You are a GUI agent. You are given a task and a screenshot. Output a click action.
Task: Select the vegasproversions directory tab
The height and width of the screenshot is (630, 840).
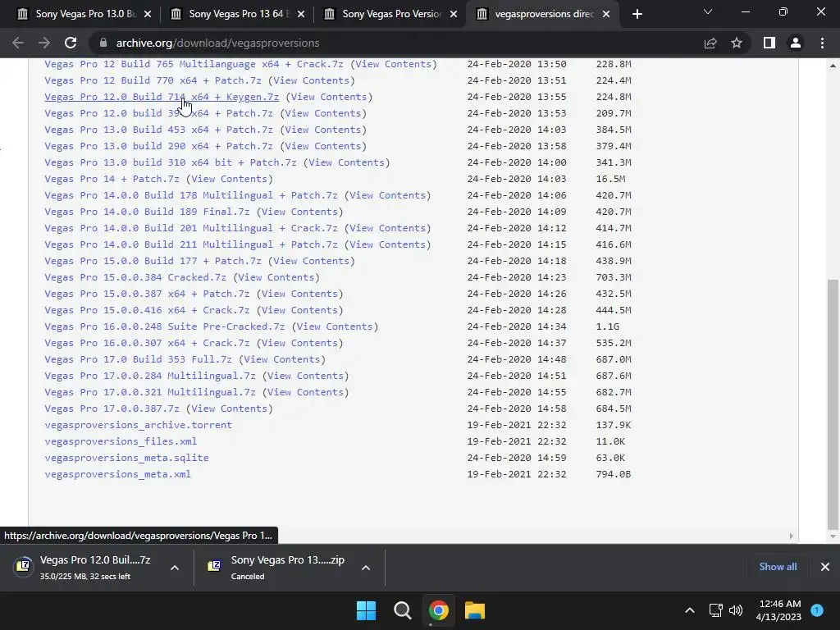pos(542,15)
